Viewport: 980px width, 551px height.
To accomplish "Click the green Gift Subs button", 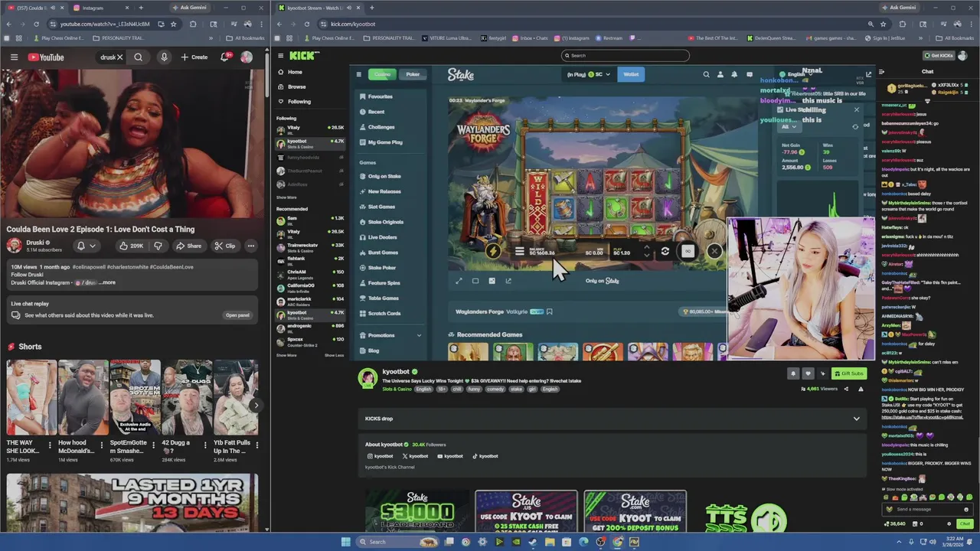I will click(x=850, y=373).
